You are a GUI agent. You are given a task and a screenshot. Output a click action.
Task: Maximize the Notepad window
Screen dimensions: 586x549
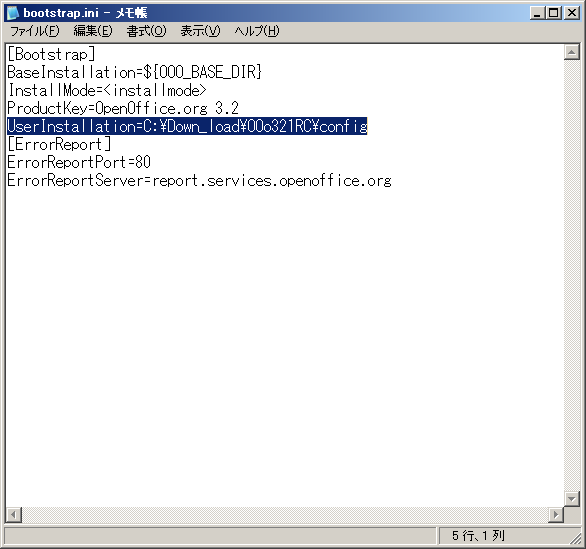click(x=553, y=13)
